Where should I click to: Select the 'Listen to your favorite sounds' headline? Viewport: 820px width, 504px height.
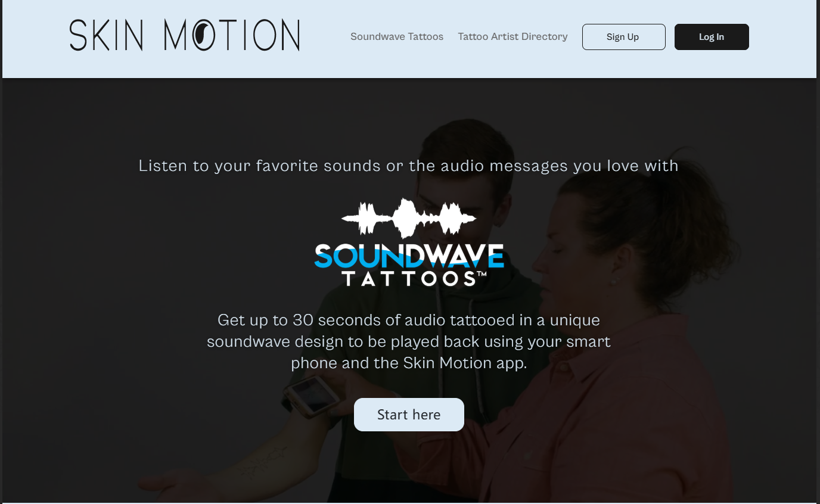409,166
